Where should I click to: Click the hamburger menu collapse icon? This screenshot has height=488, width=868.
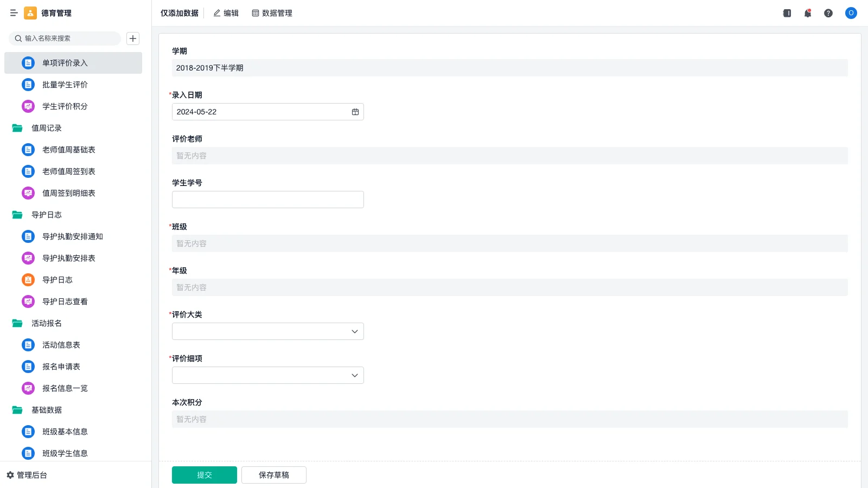(14, 13)
